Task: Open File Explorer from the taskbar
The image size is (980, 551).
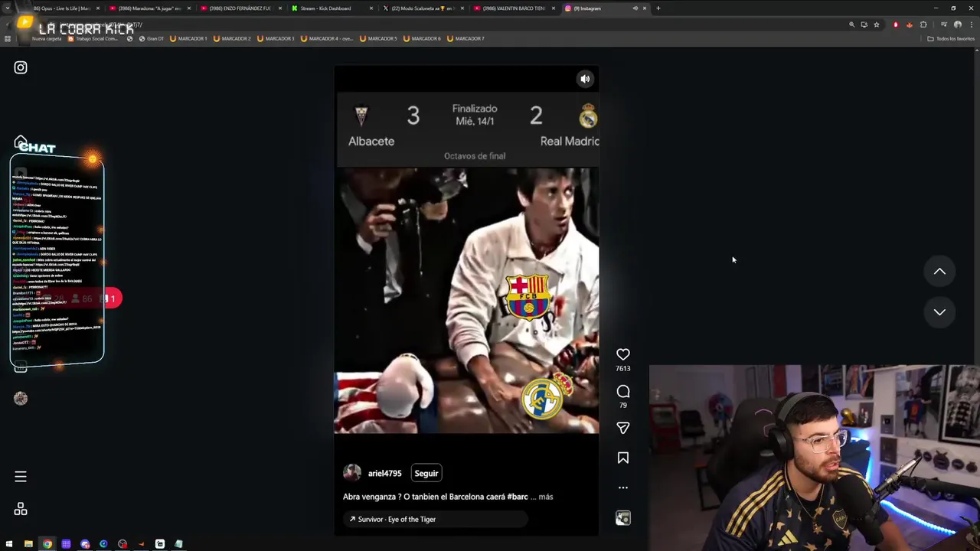Action: [28, 544]
